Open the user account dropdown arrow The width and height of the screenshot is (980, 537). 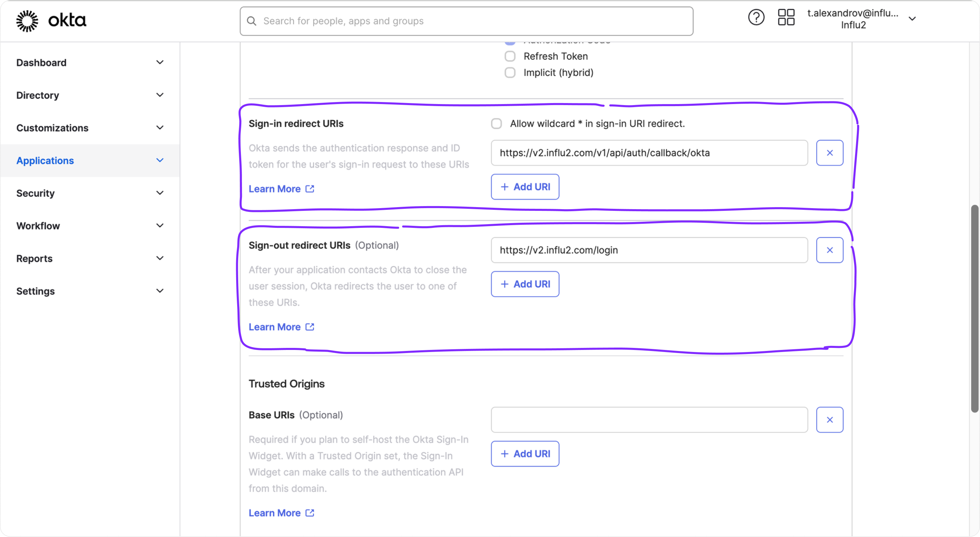coord(912,19)
